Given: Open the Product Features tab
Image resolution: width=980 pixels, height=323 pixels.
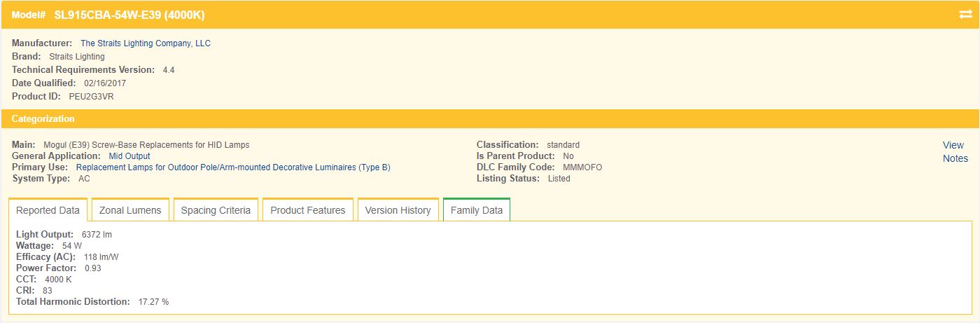Looking at the screenshot, I should coord(308,210).
